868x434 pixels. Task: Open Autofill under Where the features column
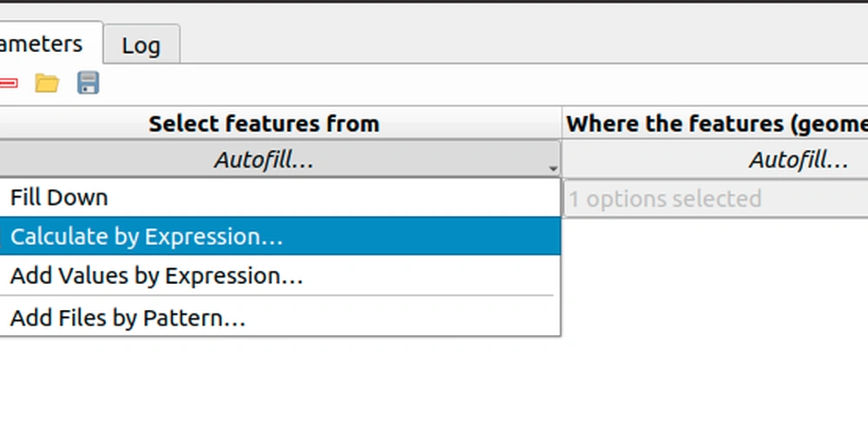click(x=715, y=160)
